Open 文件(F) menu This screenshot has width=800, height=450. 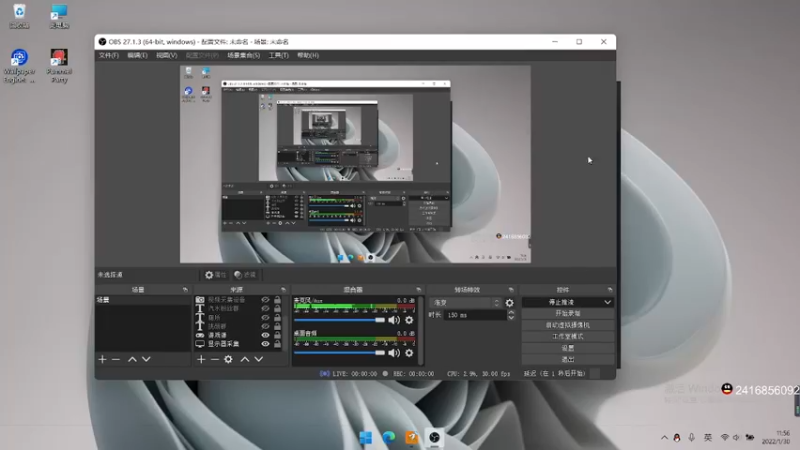click(109, 55)
